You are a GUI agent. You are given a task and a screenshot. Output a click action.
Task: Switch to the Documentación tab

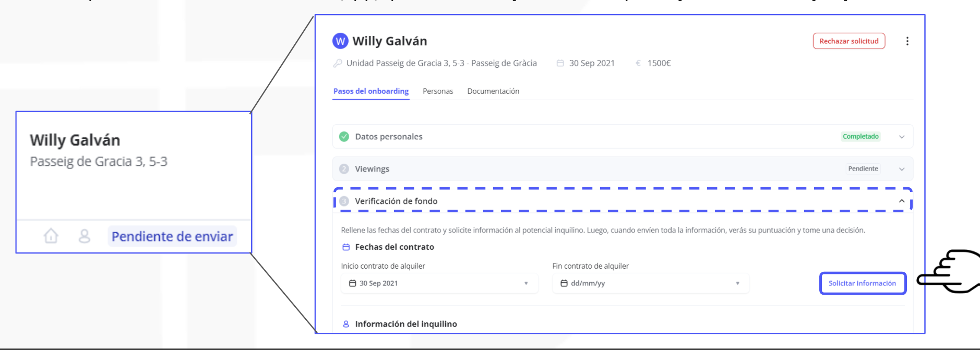coord(493,91)
